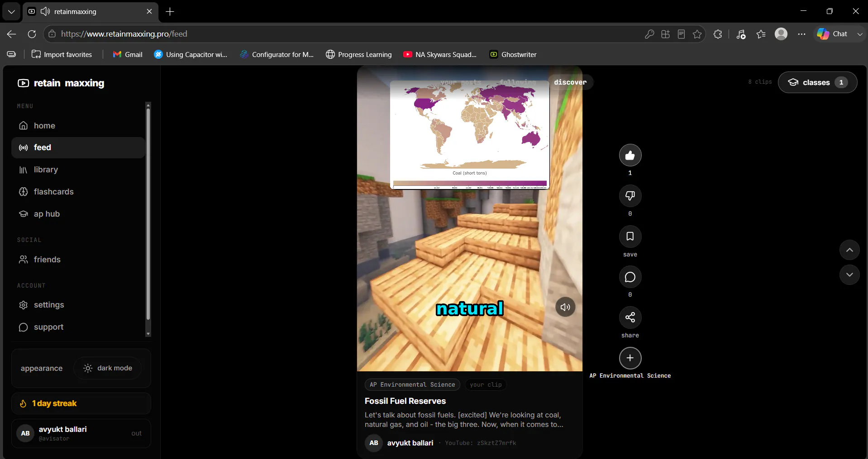Navigate to ap hub
Screen dimensions: 868x459
click(78, 214)
